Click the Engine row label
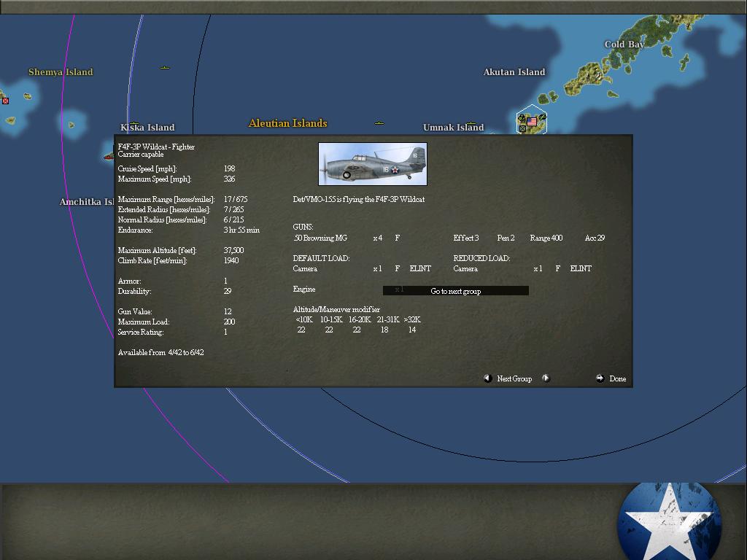Screen dimensions: 747x560 click(x=304, y=289)
